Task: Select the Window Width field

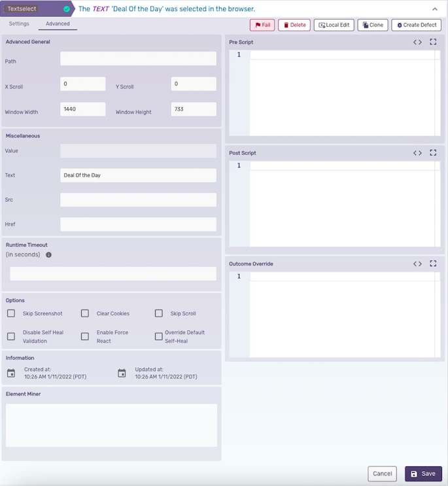Action: pos(82,109)
